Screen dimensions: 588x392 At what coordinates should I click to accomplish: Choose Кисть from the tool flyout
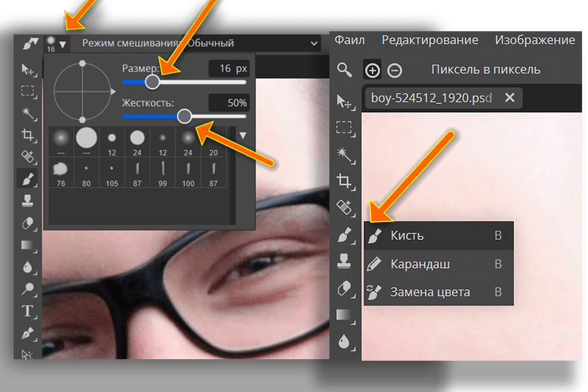click(x=439, y=235)
